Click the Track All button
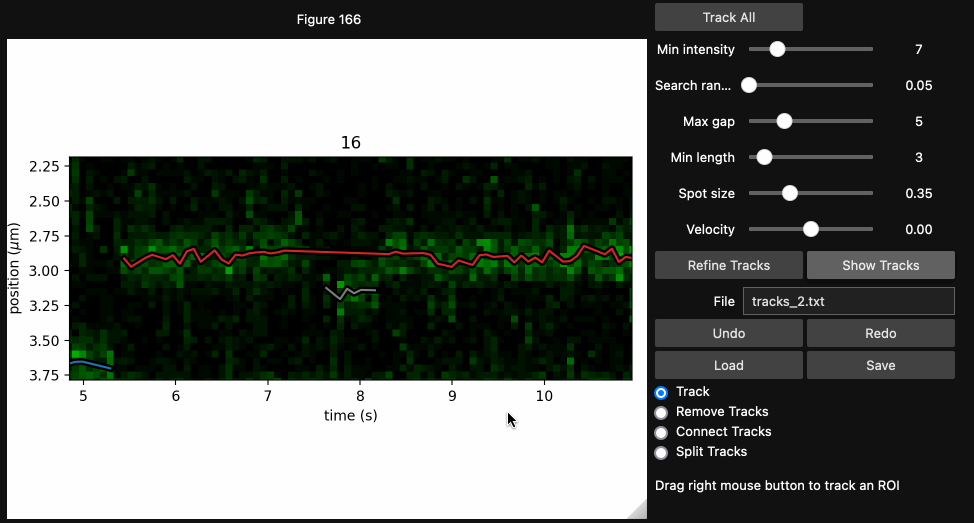Screen dimensions: 974x523 (x=729, y=17)
